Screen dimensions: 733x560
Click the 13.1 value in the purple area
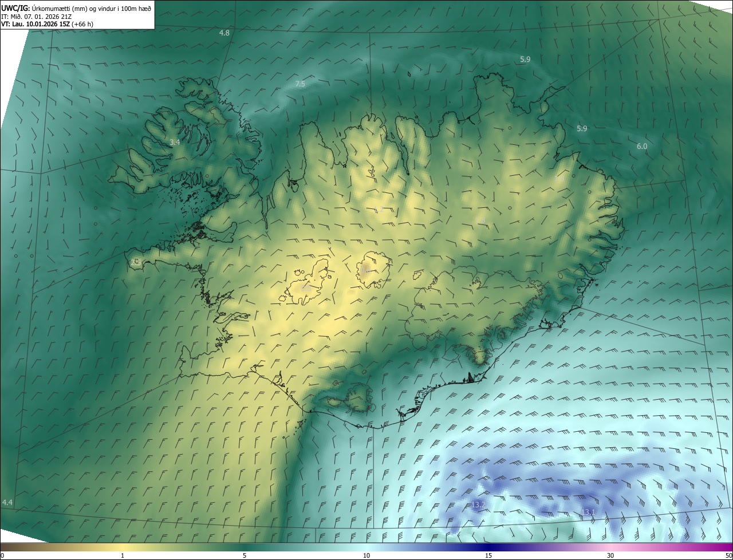tap(589, 511)
